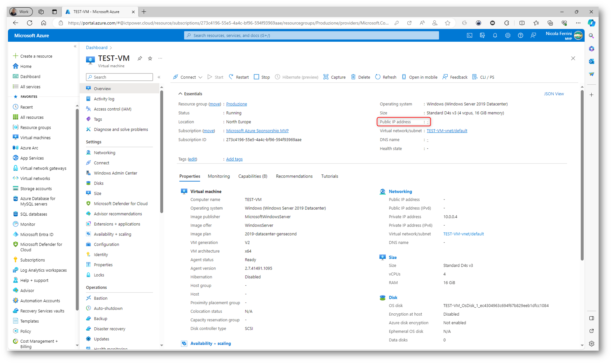612x364 pixels.
Task: Click the notifications bell icon
Action: pos(495,35)
